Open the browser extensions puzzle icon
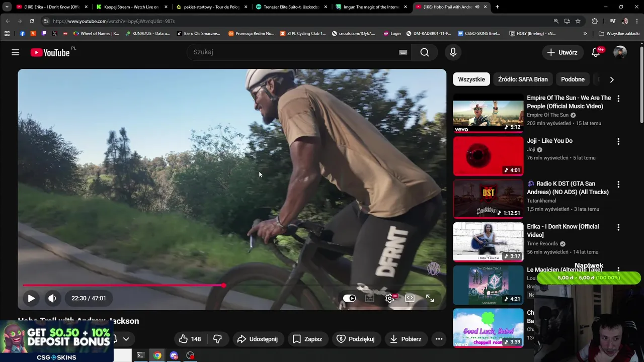The width and height of the screenshot is (644, 362). [595, 21]
